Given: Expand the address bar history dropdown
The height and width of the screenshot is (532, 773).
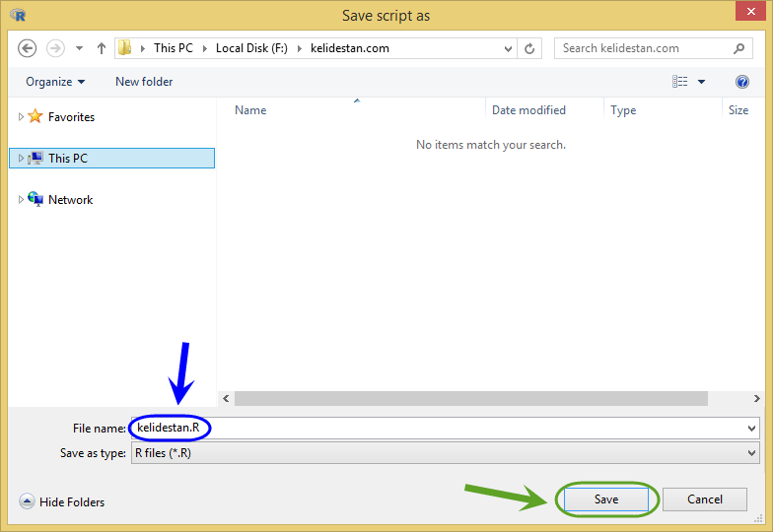Looking at the screenshot, I should click(508, 49).
